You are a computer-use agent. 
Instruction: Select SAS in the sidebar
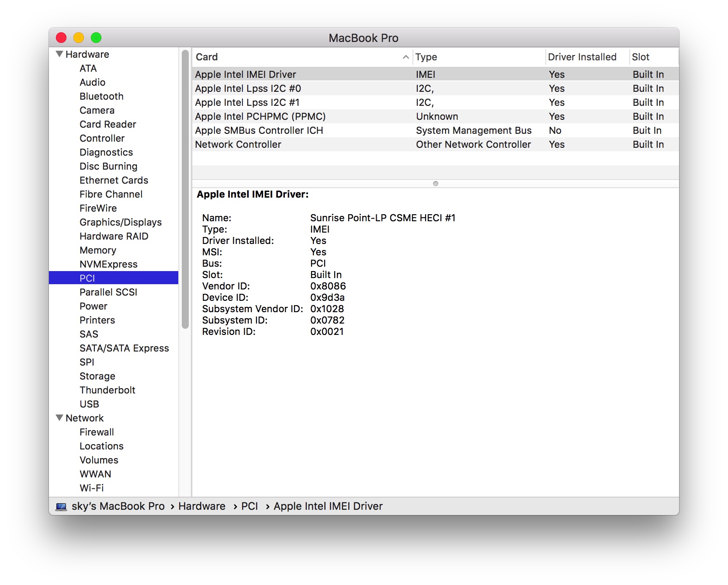point(89,334)
